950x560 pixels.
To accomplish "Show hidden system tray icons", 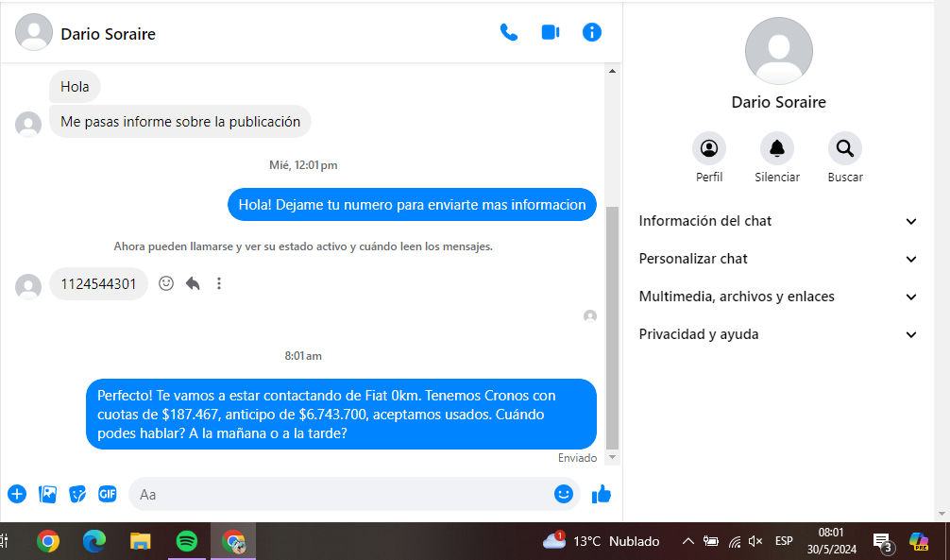I will tap(687, 541).
